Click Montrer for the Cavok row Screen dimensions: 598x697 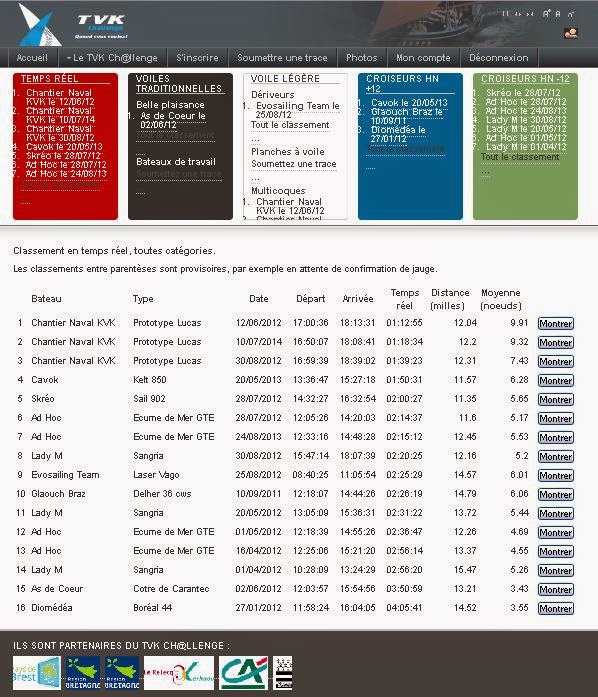[556, 381]
